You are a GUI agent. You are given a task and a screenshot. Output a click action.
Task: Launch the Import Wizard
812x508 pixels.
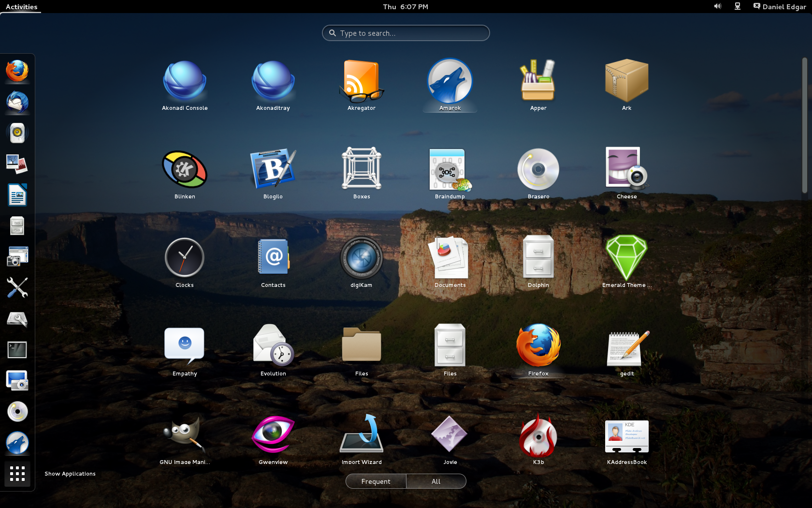coord(362,439)
